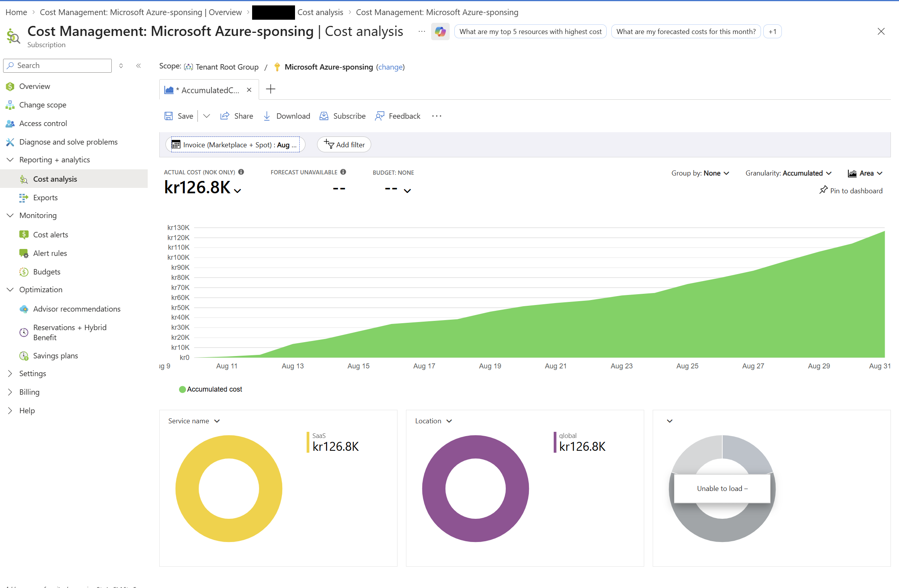Click the actual cost info icon

241,172
